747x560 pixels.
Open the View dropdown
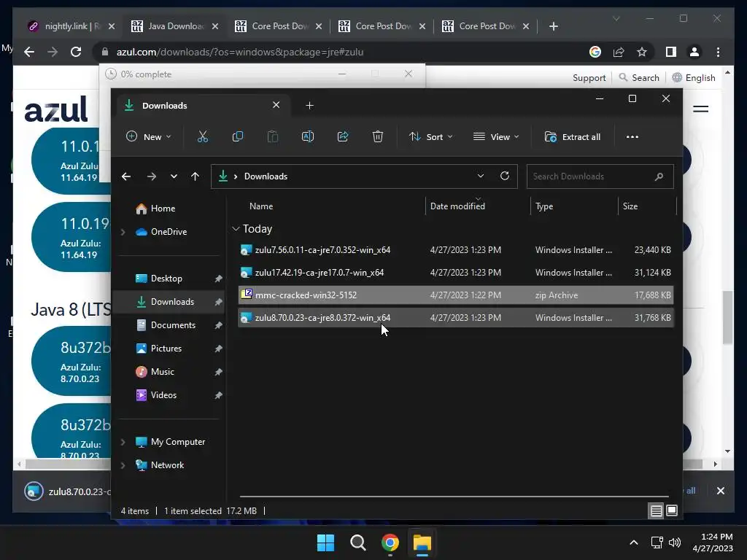496,136
